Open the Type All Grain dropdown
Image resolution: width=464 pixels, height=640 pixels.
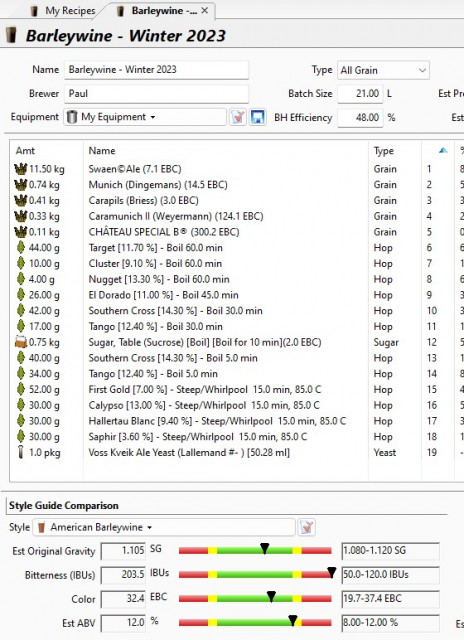pyautogui.click(x=383, y=70)
